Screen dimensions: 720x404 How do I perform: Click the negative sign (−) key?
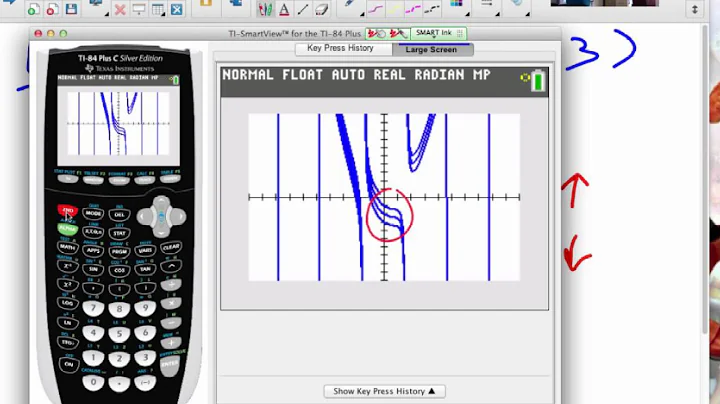tap(146, 382)
